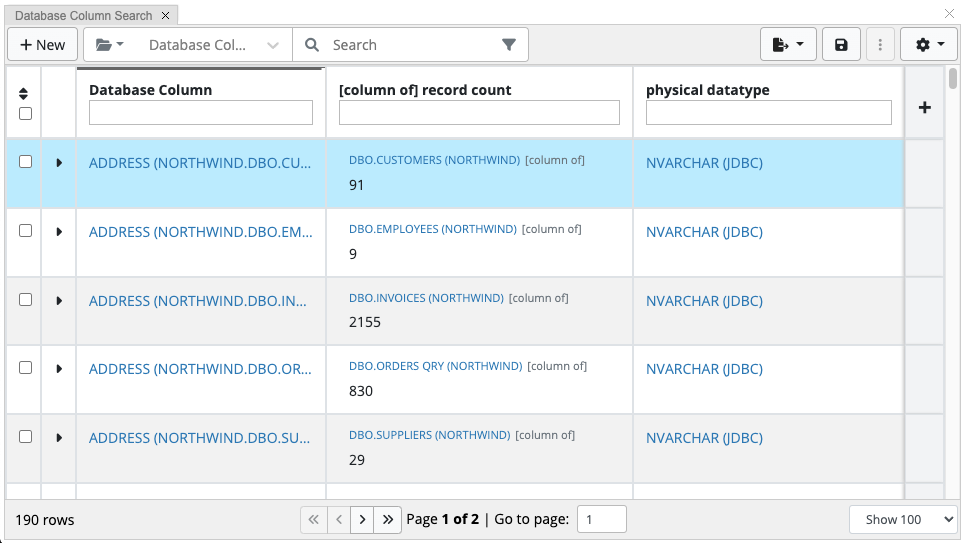This screenshot has width=966, height=543.
Task: Click the filter funnel icon
Action: (x=509, y=45)
